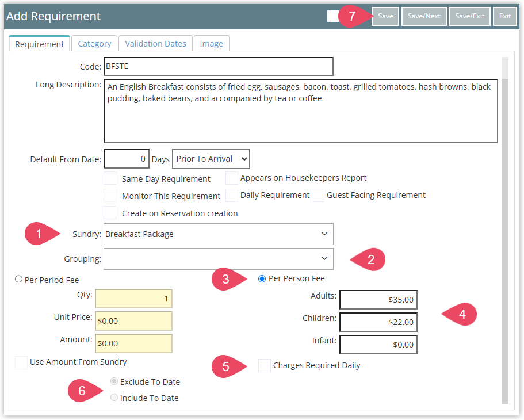
Task: Toggle Monitor This Requirement checkbox
Action: (110, 195)
